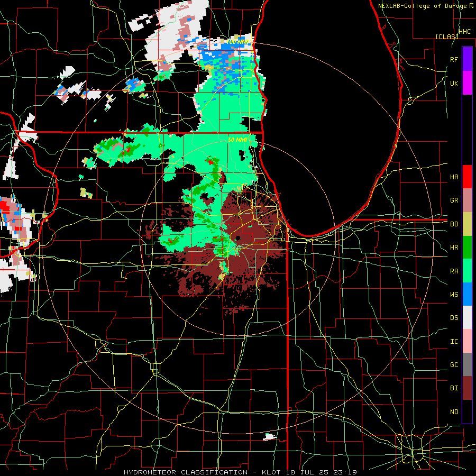Click the light pink IC legend swatch

pos(467,341)
